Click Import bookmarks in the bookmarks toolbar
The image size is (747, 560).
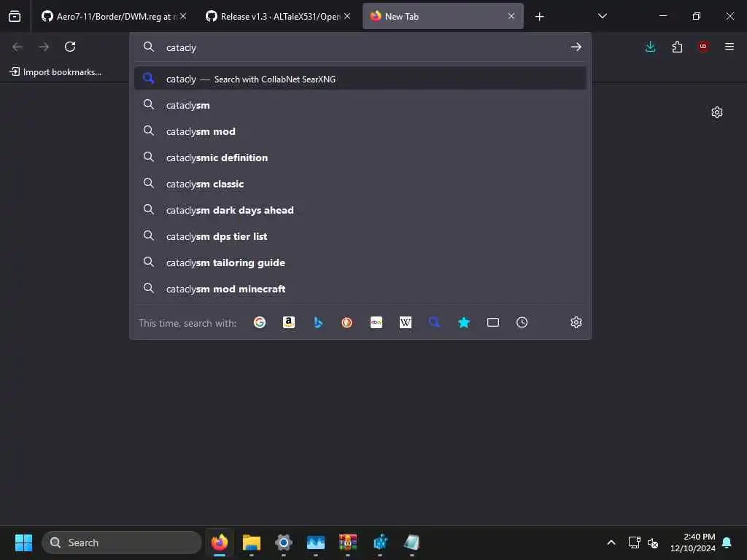(55, 72)
